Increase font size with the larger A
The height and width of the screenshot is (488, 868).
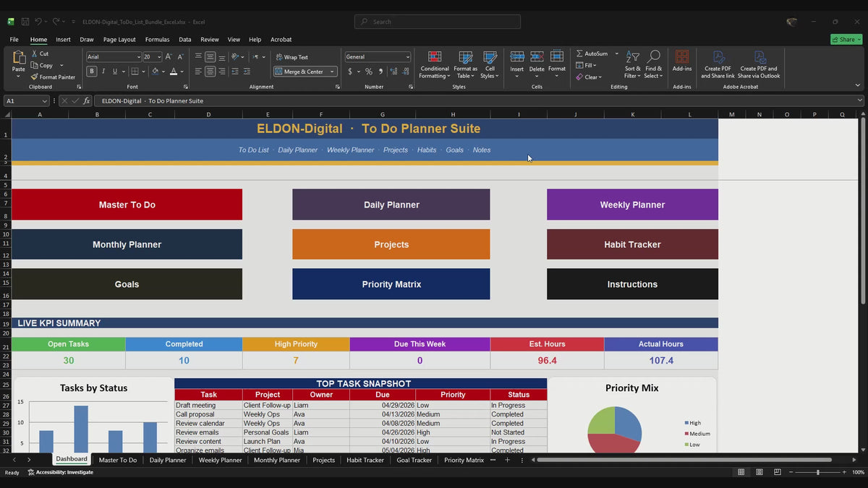[169, 56]
